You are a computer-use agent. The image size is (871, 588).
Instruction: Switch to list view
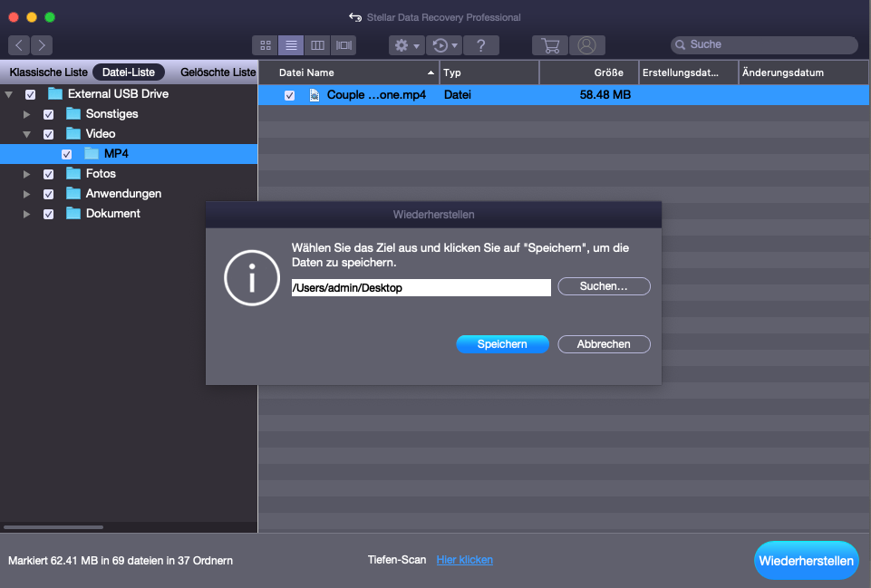291,45
